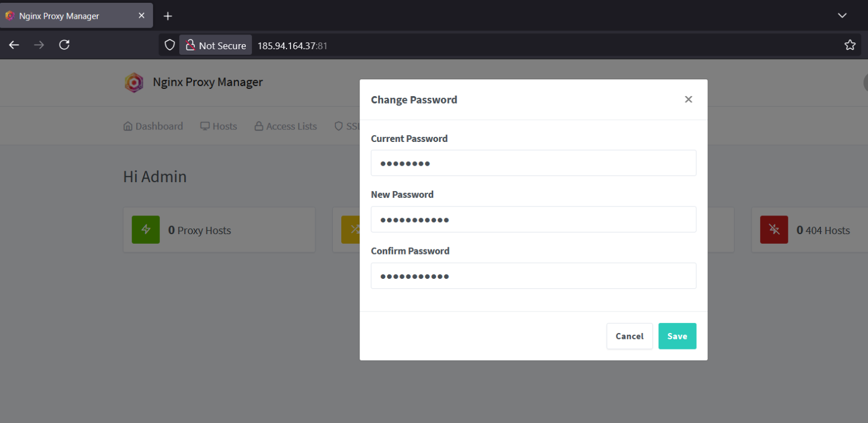The image size is (868, 423).
Task: Click the padlock icon beside Access Lists
Action: click(258, 126)
